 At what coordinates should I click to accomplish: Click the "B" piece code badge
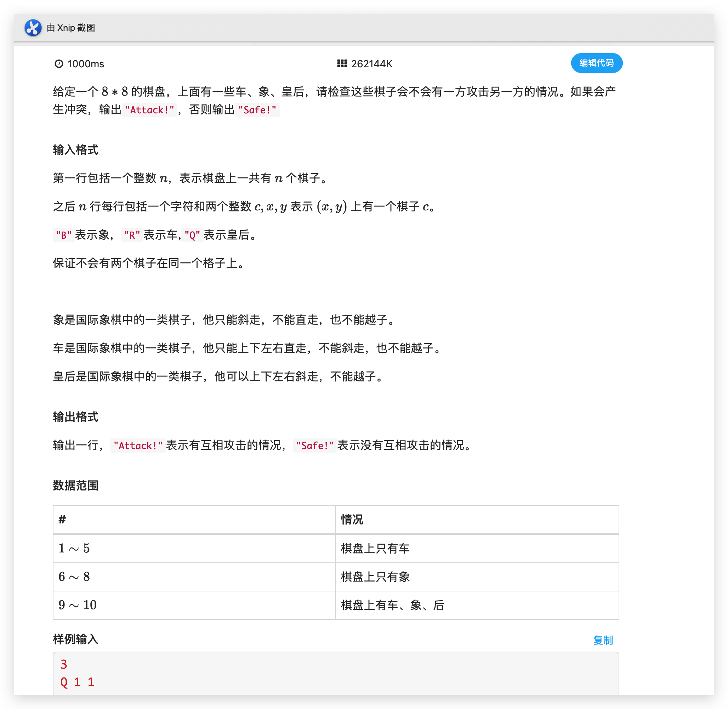(64, 235)
